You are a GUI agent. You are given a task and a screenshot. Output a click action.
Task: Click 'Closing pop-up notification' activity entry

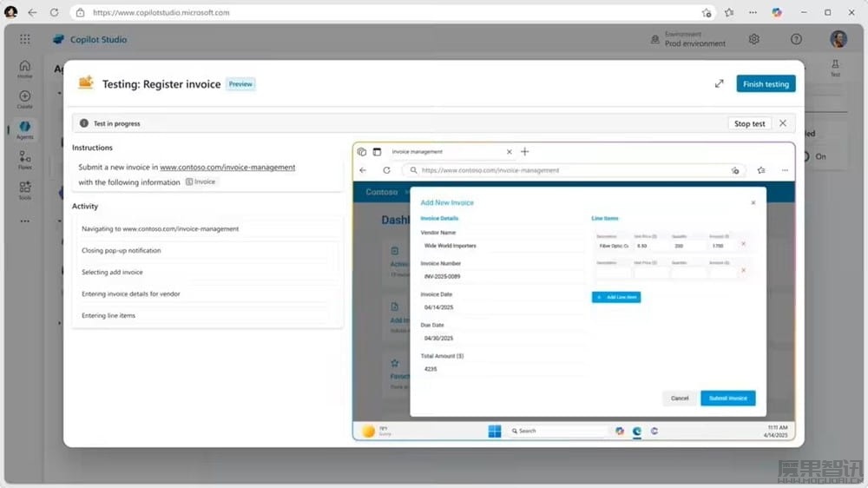coord(207,250)
